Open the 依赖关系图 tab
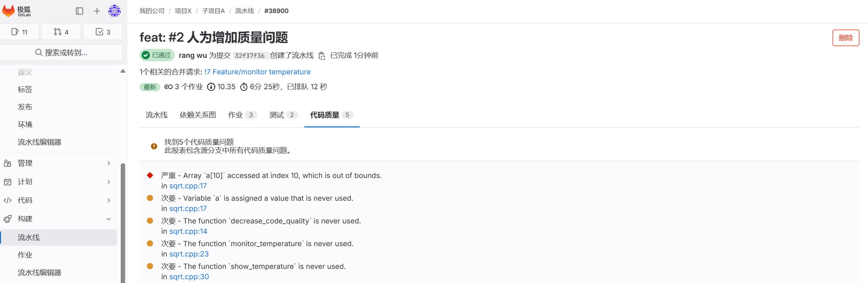The image size is (868, 283). click(x=198, y=115)
